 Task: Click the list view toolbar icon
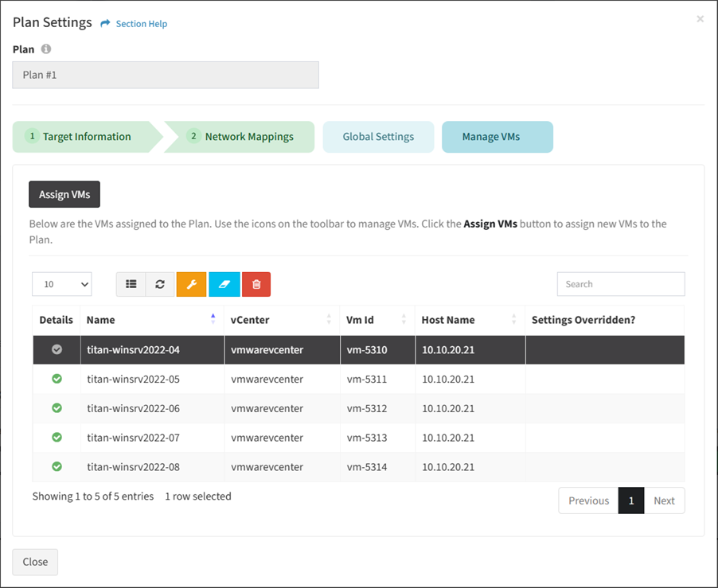131,284
